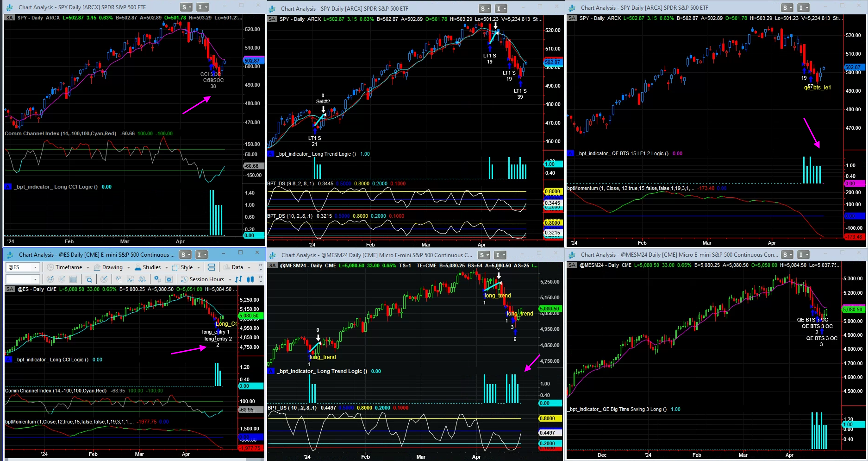Click the magenta 0.00 value tag in SPY QE BTS window
This screenshot has height=461, width=868.
[854, 183]
